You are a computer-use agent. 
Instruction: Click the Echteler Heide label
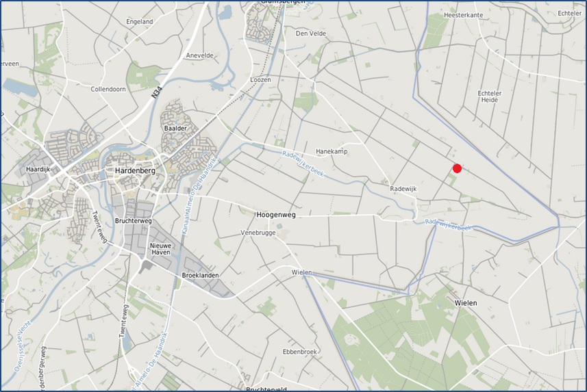pos(489,96)
